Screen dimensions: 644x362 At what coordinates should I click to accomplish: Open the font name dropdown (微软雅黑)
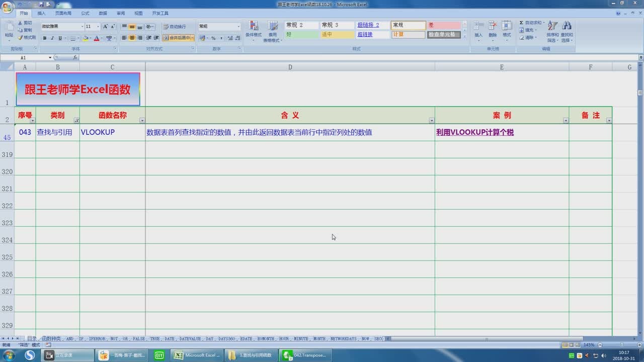[x=83, y=26]
